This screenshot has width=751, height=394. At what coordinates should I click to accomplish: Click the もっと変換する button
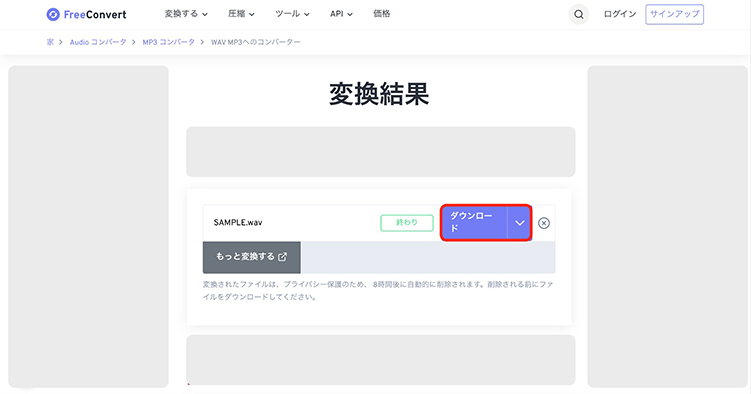252,257
